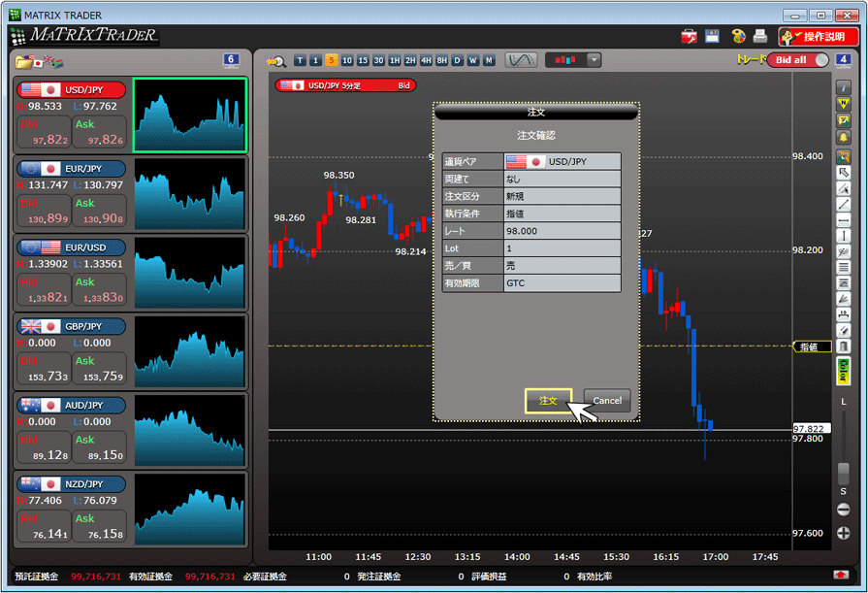
Task: Open the color palette settings icon
Action: (x=738, y=37)
